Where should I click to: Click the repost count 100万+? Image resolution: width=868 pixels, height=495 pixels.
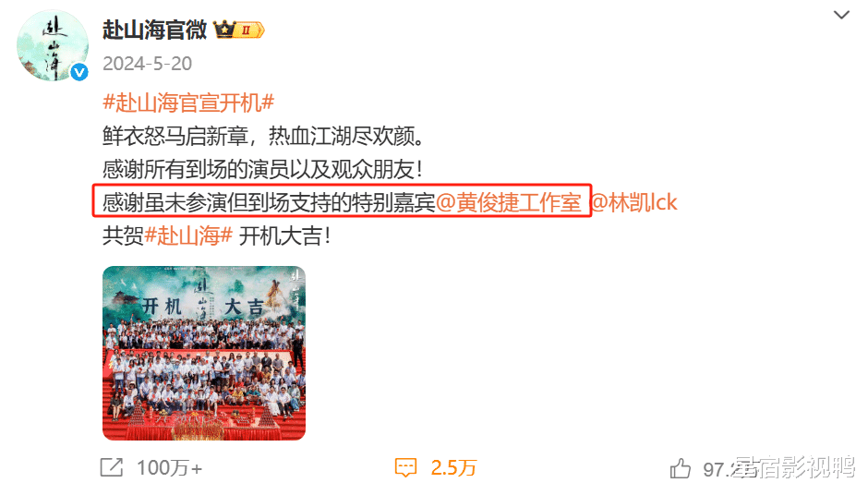tap(169, 468)
